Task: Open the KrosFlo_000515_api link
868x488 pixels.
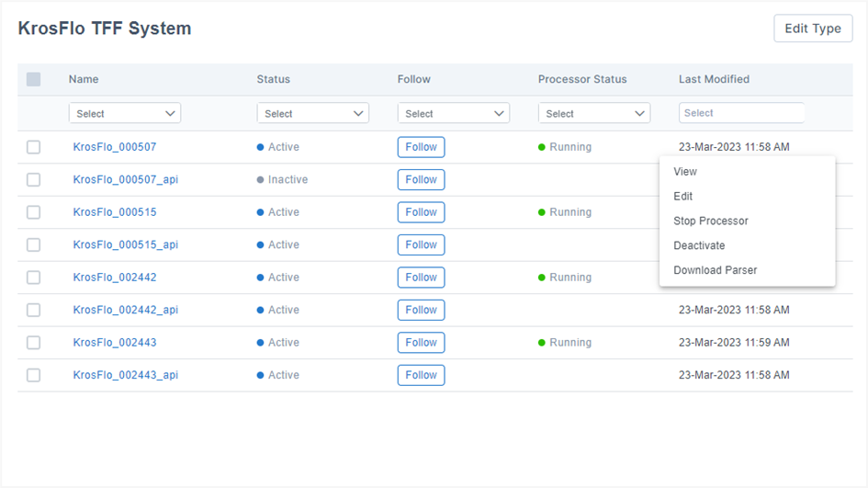Action: point(126,244)
